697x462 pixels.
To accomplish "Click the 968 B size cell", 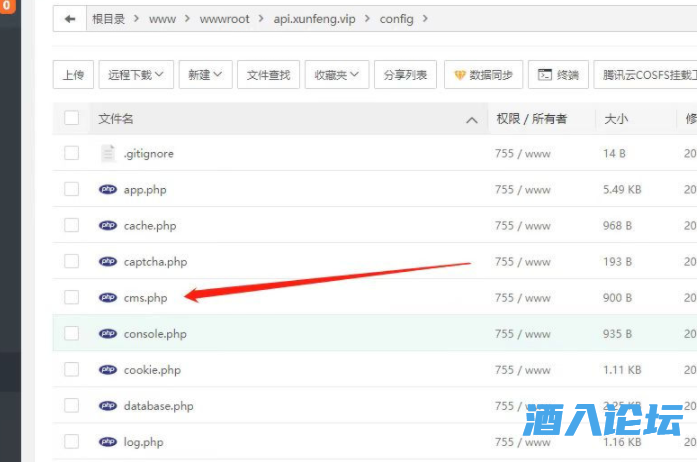I will [617, 226].
